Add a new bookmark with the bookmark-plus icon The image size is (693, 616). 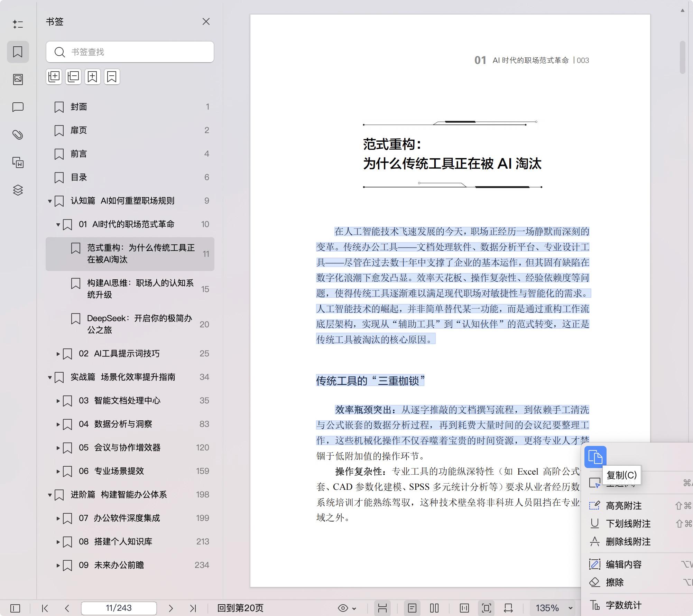point(92,77)
